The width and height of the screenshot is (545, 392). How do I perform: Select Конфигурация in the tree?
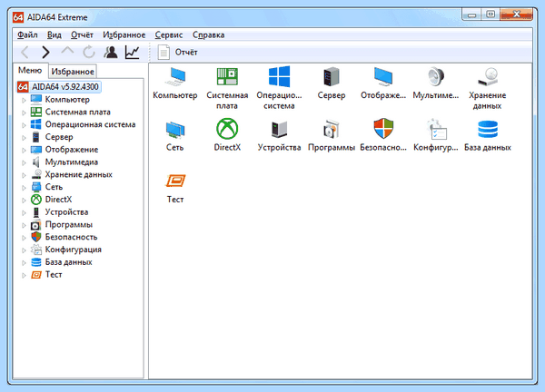tap(74, 250)
